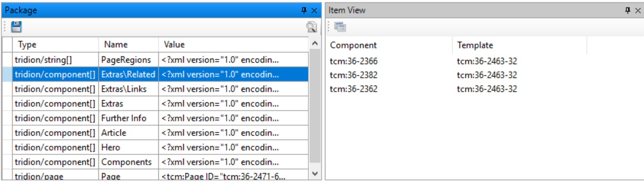Select the Hero package item row
The image size is (644, 182).
pos(160,147)
